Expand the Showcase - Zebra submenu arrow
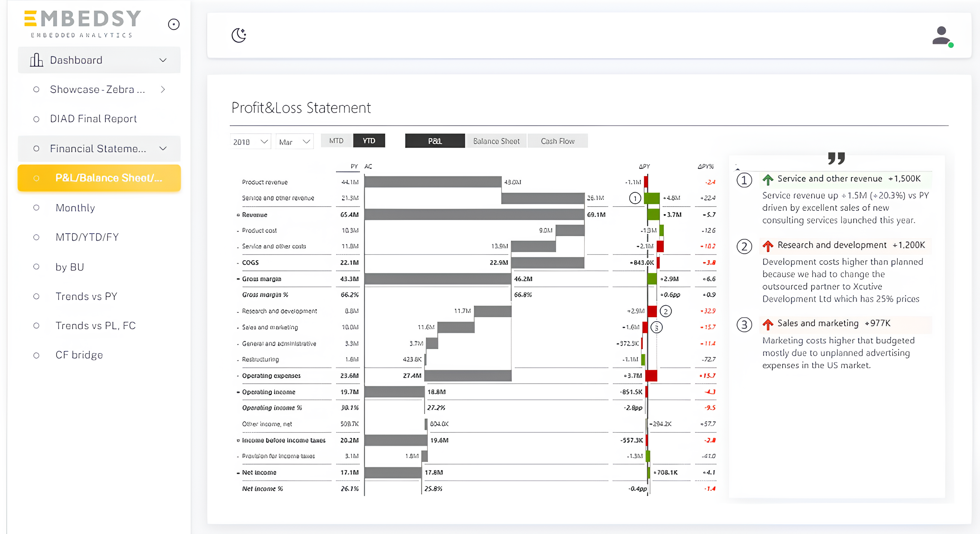This screenshot has width=980, height=534. click(163, 89)
